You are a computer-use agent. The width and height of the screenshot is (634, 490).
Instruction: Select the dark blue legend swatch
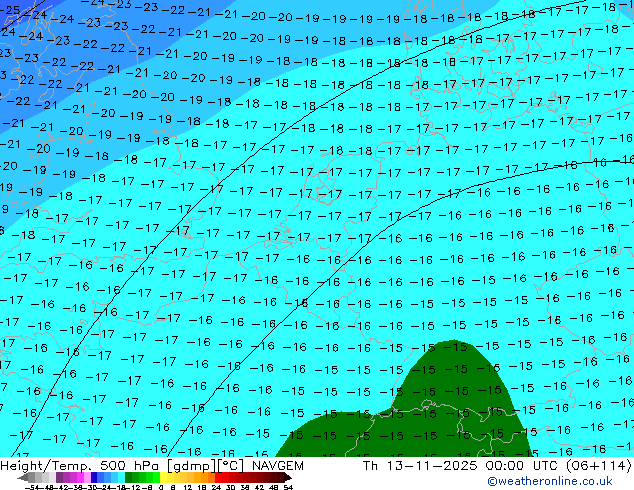(x=94, y=477)
